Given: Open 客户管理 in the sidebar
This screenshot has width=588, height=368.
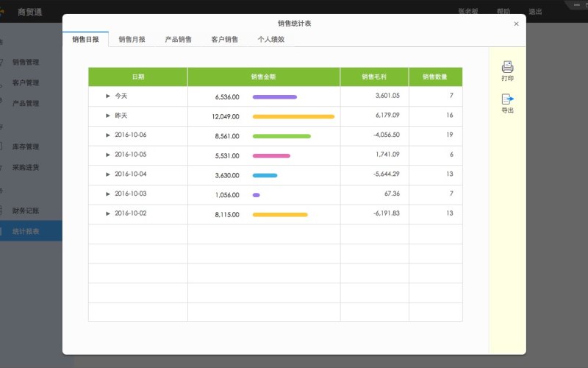Looking at the screenshot, I should [x=26, y=82].
